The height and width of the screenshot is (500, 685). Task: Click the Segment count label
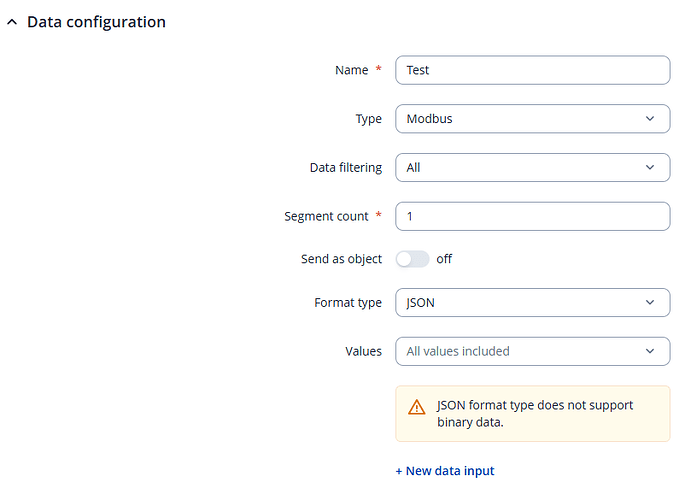326,216
